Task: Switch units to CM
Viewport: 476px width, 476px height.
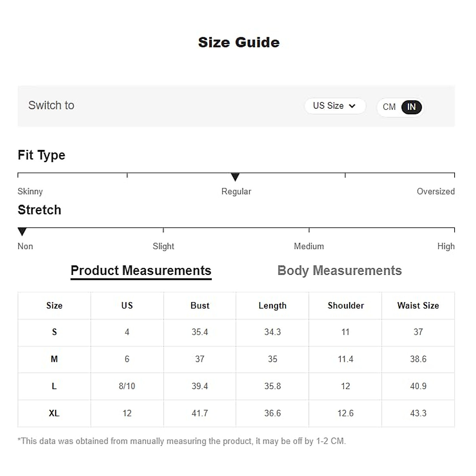Action: tap(389, 107)
